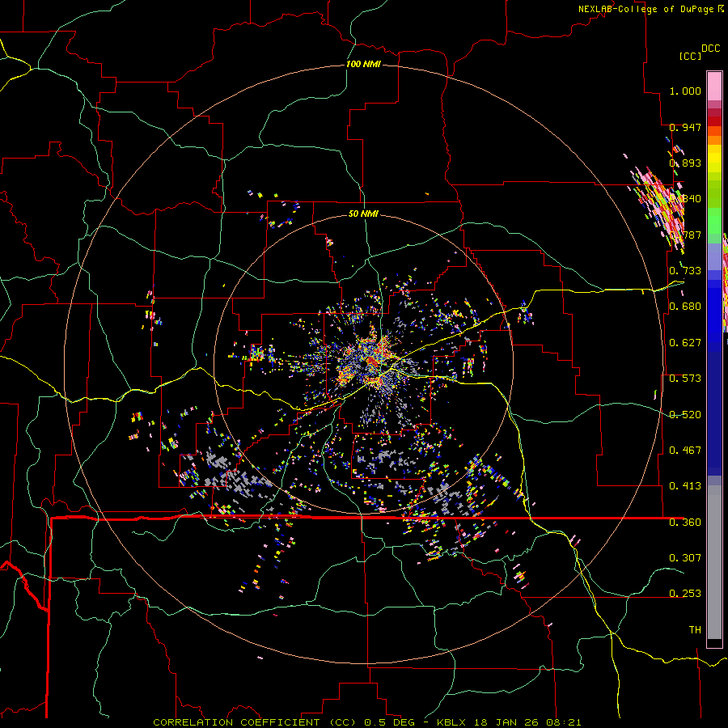Select the "[CC]" legend unit label
This screenshot has height=728, width=728.
(690, 56)
